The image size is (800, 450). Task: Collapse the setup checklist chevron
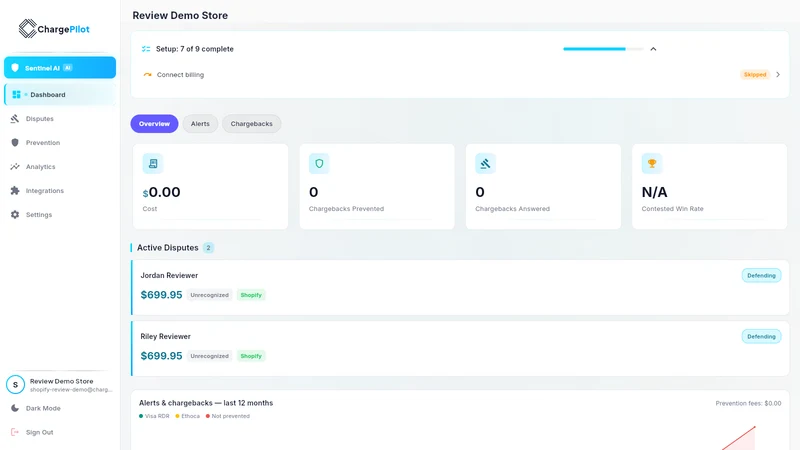[x=653, y=49]
